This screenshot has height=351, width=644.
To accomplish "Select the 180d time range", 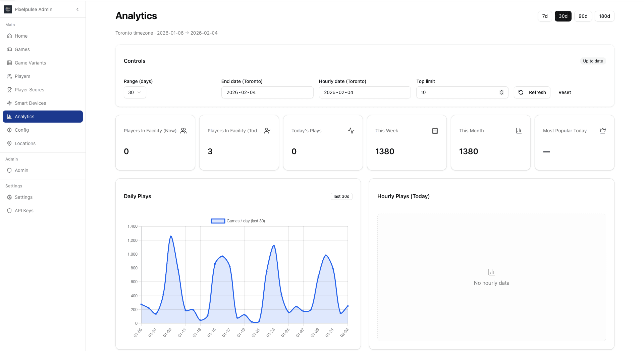I will [x=604, y=16].
